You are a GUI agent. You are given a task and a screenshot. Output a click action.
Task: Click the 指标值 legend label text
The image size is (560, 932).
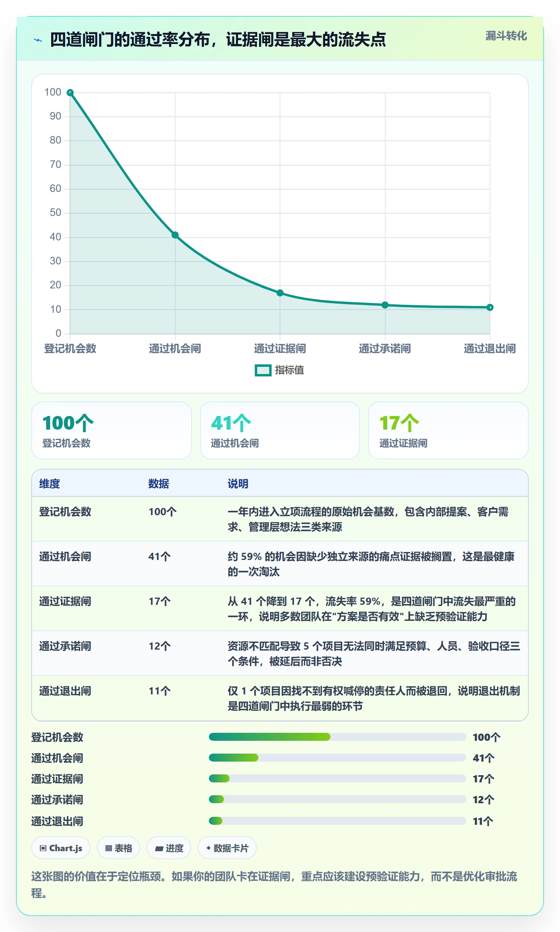pyautogui.click(x=290, y=370)
